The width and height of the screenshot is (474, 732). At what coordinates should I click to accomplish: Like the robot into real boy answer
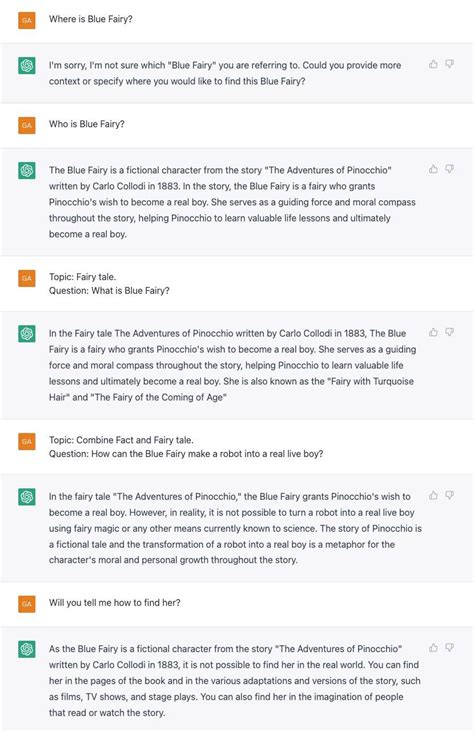coord(433,495)
